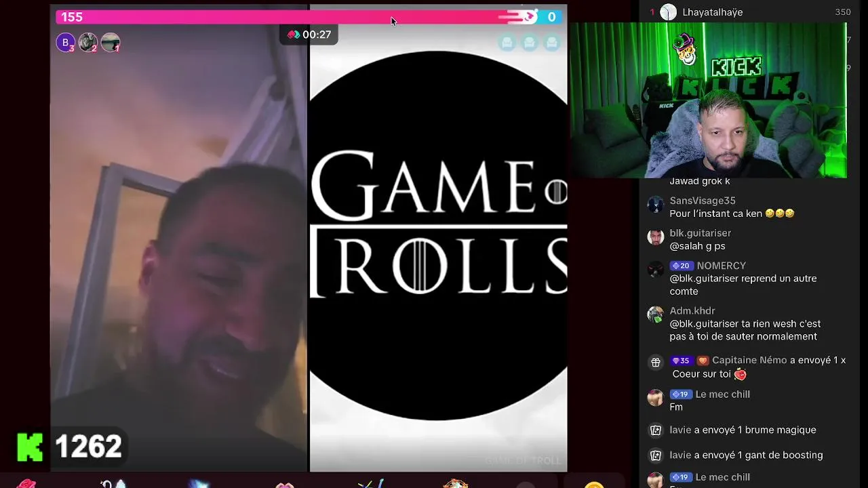Image resolution: width=868 pixels, height=488 pixels.
Task: Click the left team score 155
Action: coord(72,17)
